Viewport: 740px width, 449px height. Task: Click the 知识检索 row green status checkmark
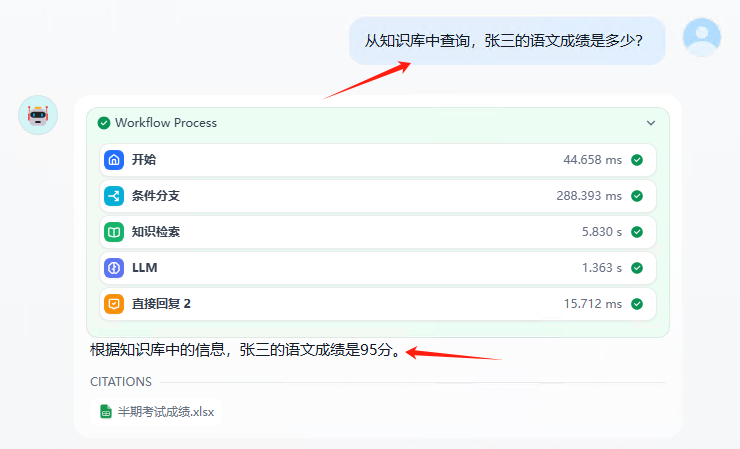point(637,232)
